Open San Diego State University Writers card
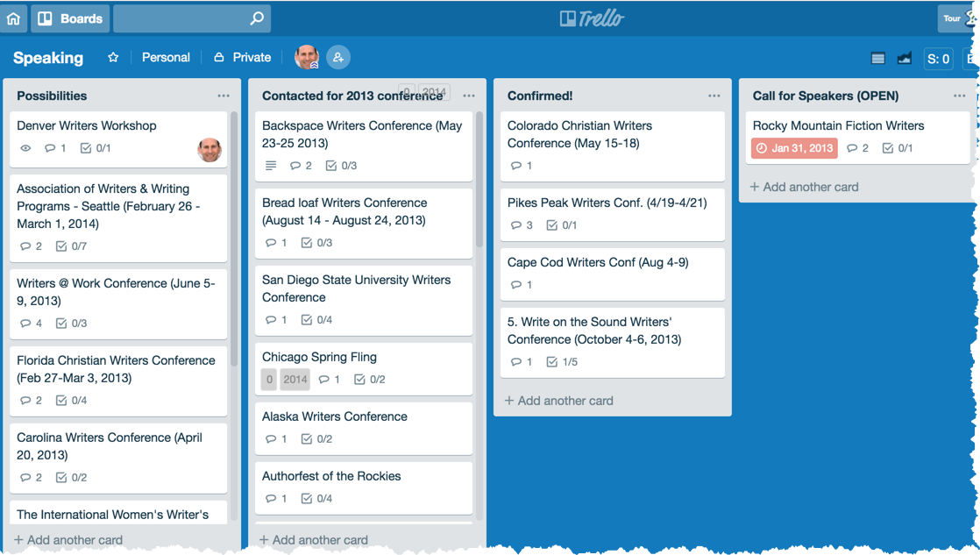 coord(364,300)
